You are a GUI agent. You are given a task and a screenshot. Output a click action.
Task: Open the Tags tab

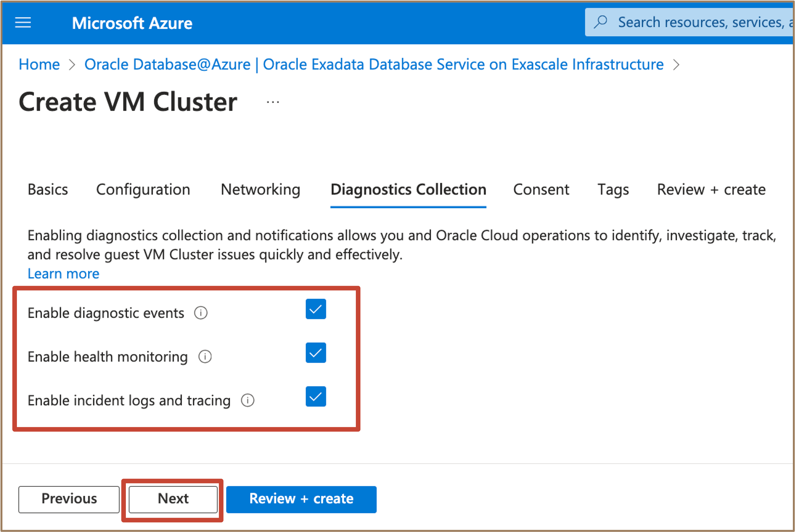pyautogui.click(x=613, y=189)
